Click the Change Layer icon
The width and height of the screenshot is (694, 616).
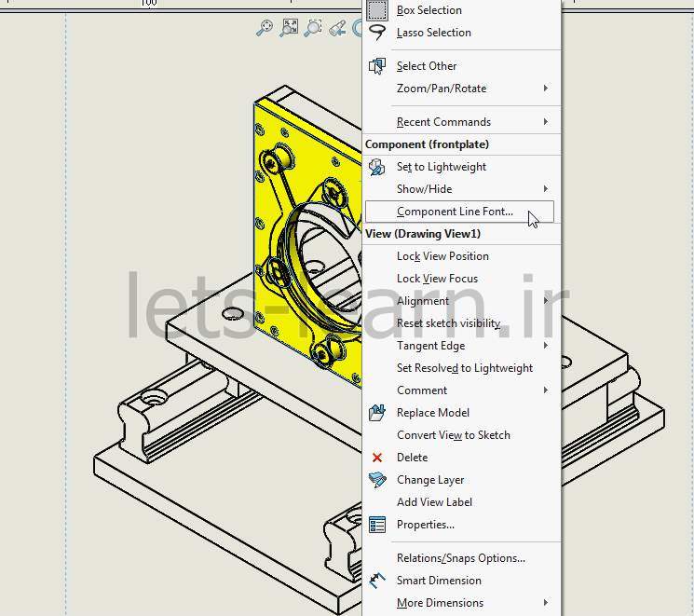377,480
